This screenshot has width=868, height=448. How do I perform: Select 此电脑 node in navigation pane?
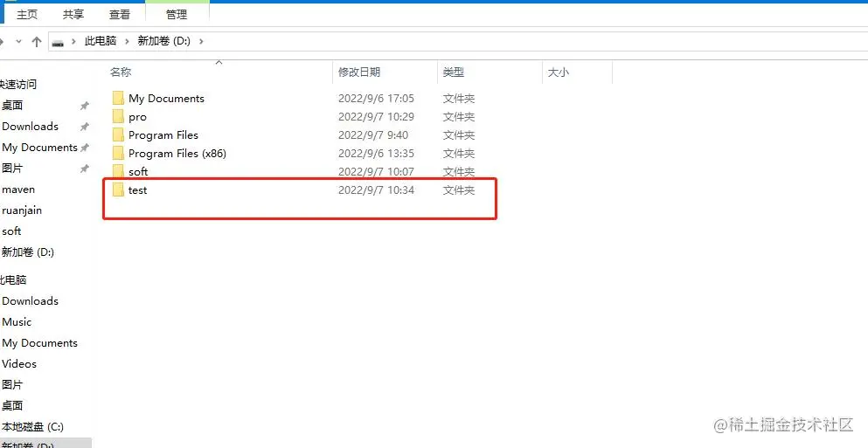13,279
